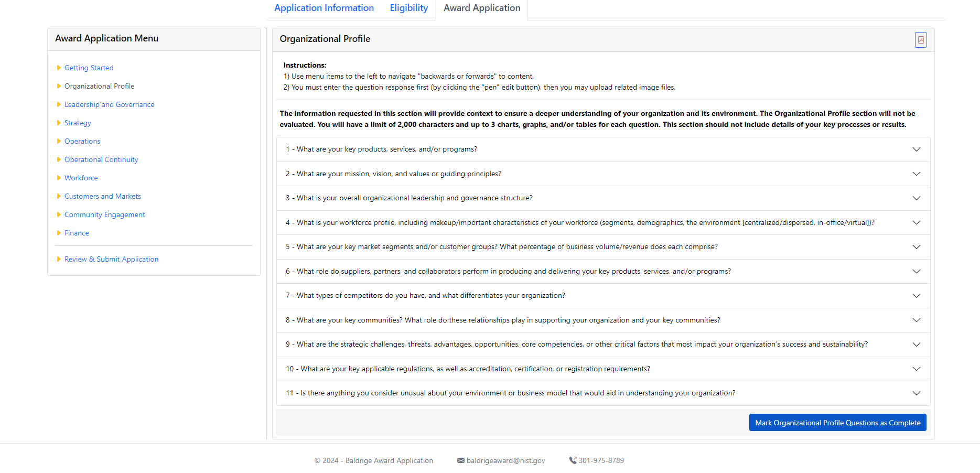
Task: Open the Operational Continuity section
Action: 101,159
